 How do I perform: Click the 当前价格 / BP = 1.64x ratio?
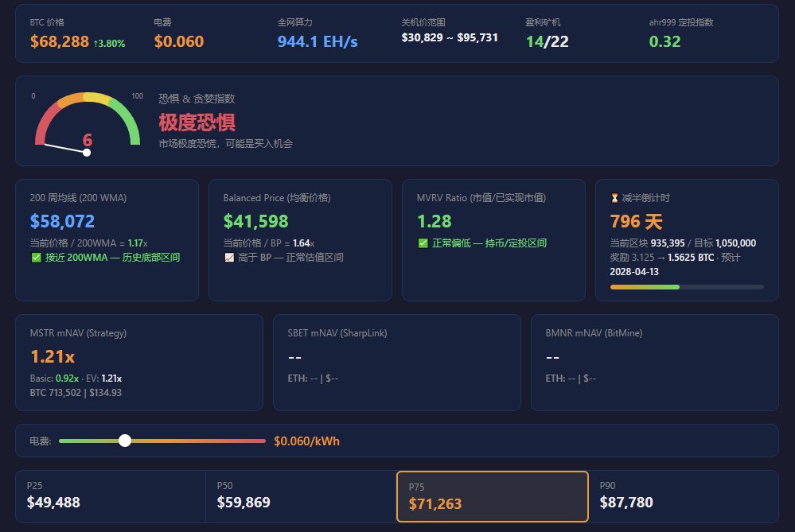(269, 243)
